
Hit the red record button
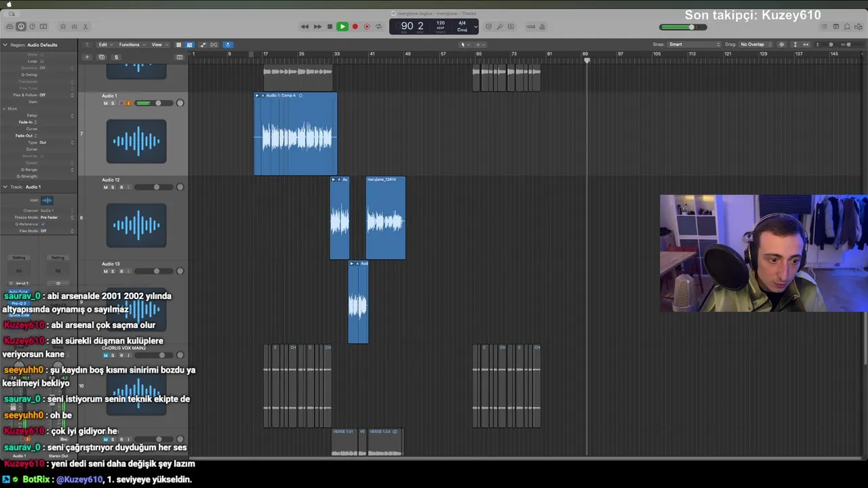(355, 26)
